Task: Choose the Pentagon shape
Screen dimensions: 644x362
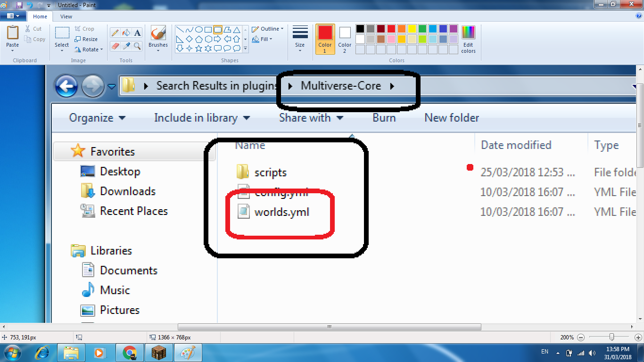Action: pyautogui.click(x=198, y=39)
